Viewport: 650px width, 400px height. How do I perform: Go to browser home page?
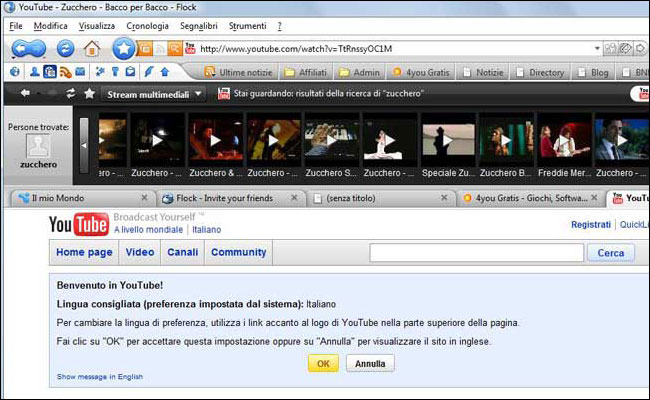coord(92,48)
